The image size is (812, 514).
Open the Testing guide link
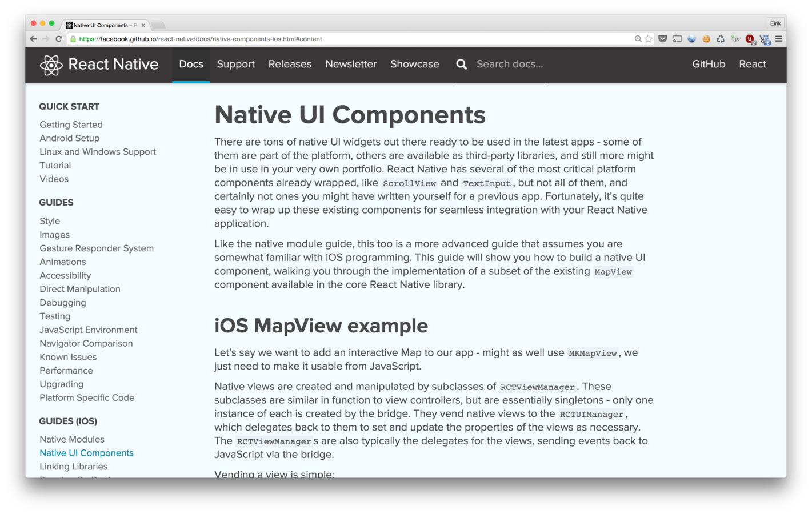(x=55, y=316)
